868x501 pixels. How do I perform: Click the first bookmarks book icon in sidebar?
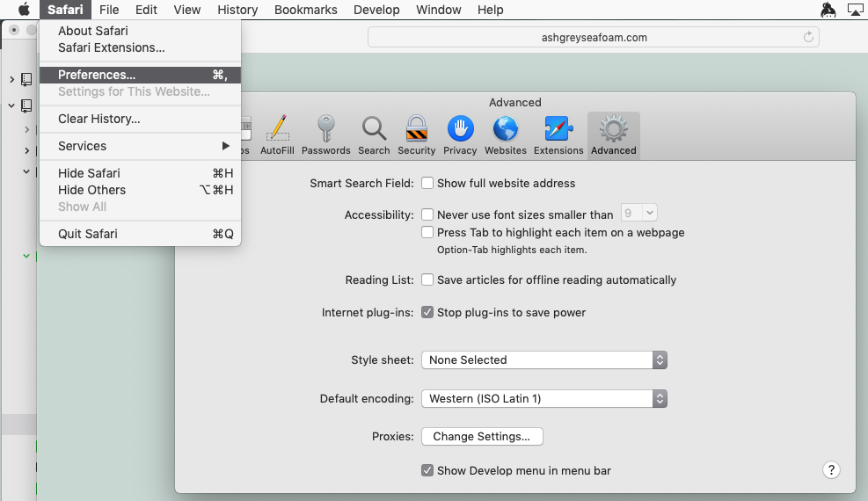click(x=26, y=79)
